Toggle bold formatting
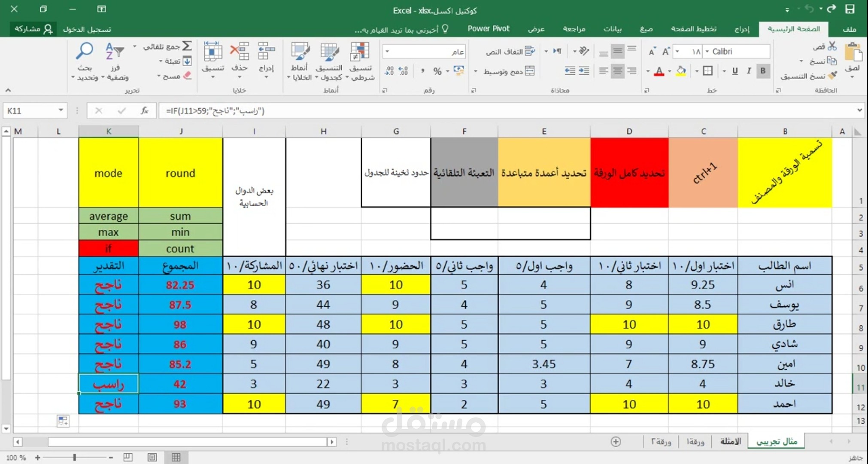Image resolution: width=868 pixels, height=464 pixels. [x=763, y=71]
